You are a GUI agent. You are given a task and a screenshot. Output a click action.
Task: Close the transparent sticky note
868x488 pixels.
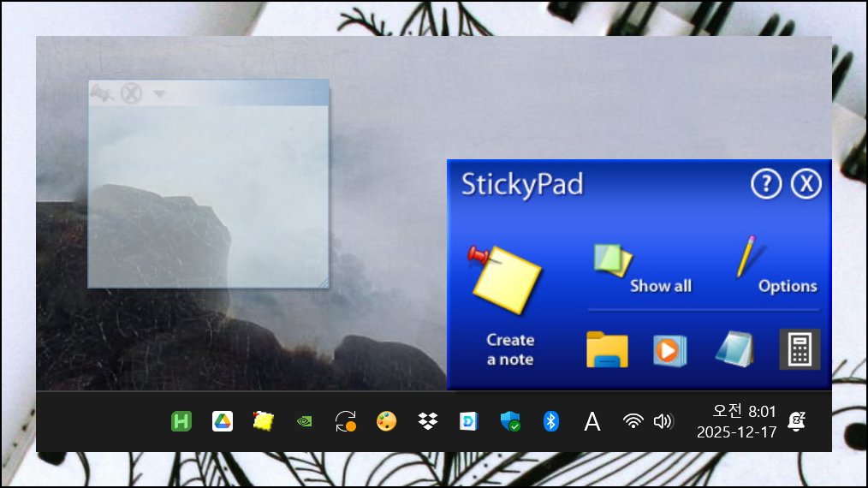click(x=131, y=93)
